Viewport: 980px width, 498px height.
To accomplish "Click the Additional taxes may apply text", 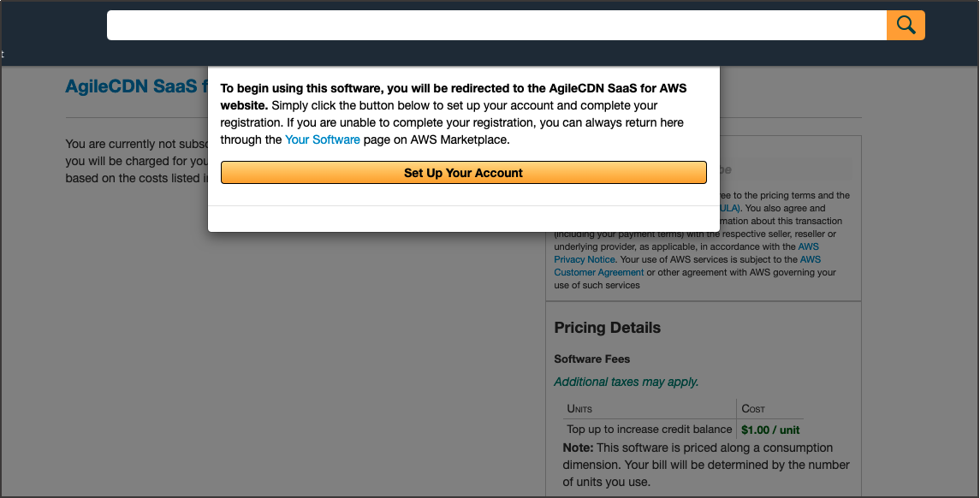I will point(626,382).
